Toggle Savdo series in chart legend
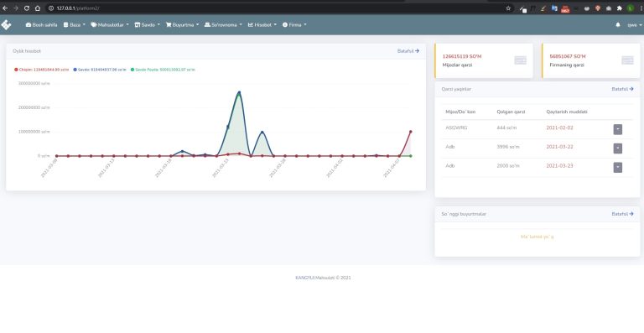Image resolution: width=644 pixels, height=333 pixels. coord(100,70)
